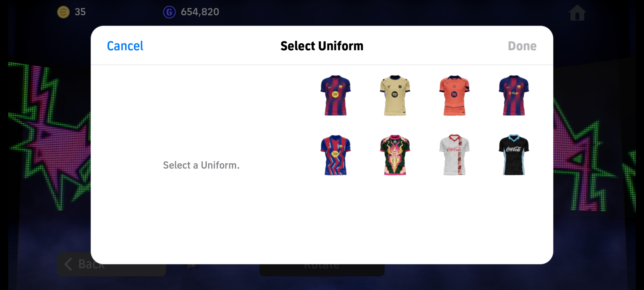Select the striped uniform with yellow PLAY logo

point(514,95)
